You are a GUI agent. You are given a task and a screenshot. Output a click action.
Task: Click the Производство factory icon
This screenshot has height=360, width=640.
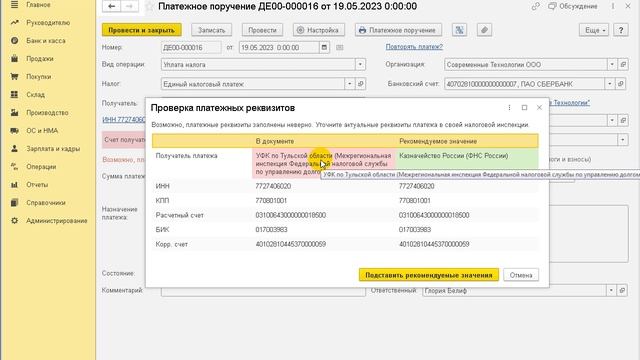[x=14, y=113]
